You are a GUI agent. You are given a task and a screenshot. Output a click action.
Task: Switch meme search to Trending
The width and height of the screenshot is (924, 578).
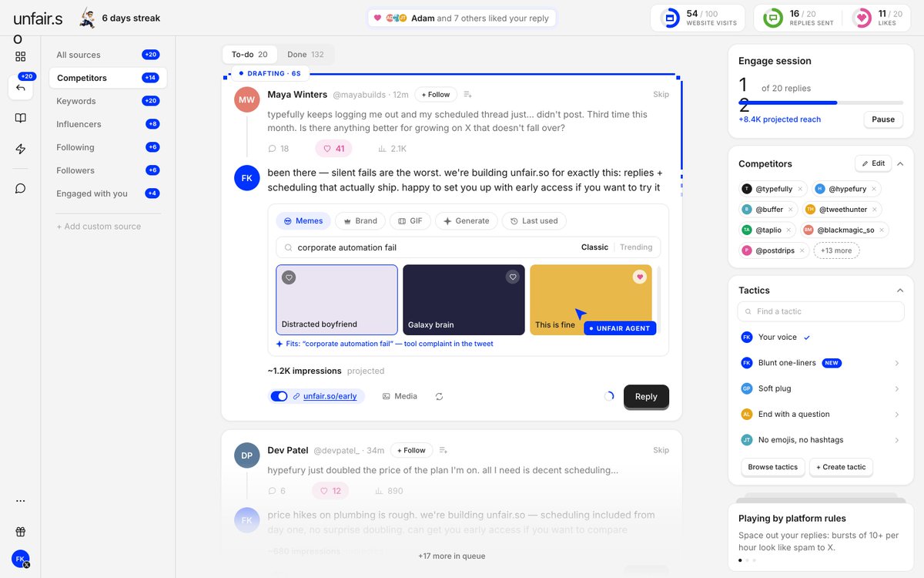click(636, 247)
